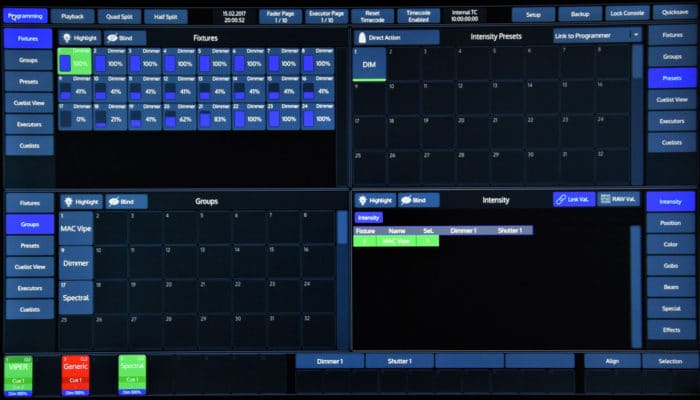The width and height of the screenshot is (700, 400).
Task: Switch to the Playback view tab
Action: pyautogui.click(x=73, y=16)
